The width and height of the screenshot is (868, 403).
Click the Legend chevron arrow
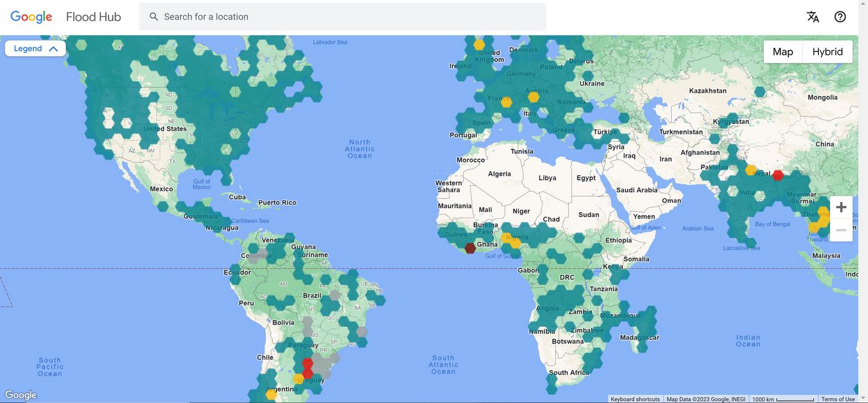tap(53, 49)
